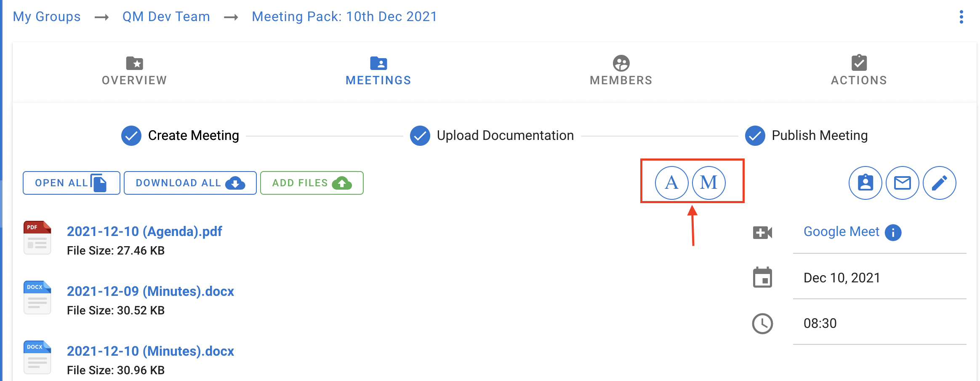Click the circled M minutes icon
The image size is (980, 381).
click(x=708, y=183)
